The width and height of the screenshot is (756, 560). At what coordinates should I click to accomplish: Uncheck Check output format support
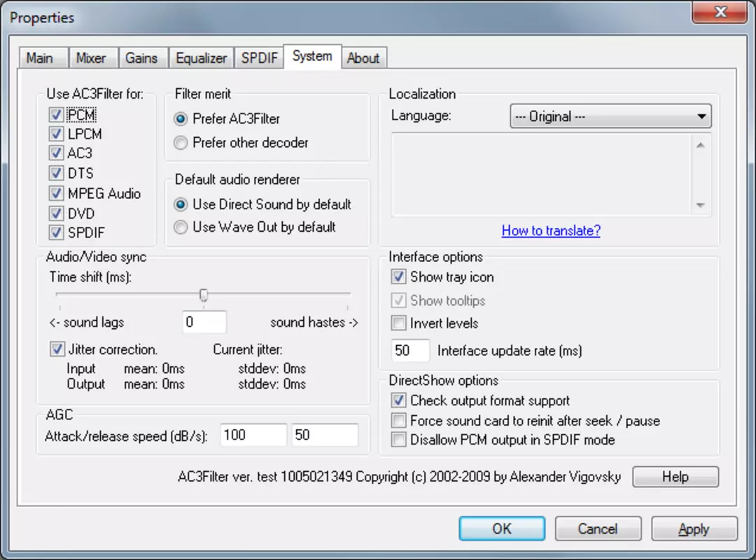[x=398, y=400]
